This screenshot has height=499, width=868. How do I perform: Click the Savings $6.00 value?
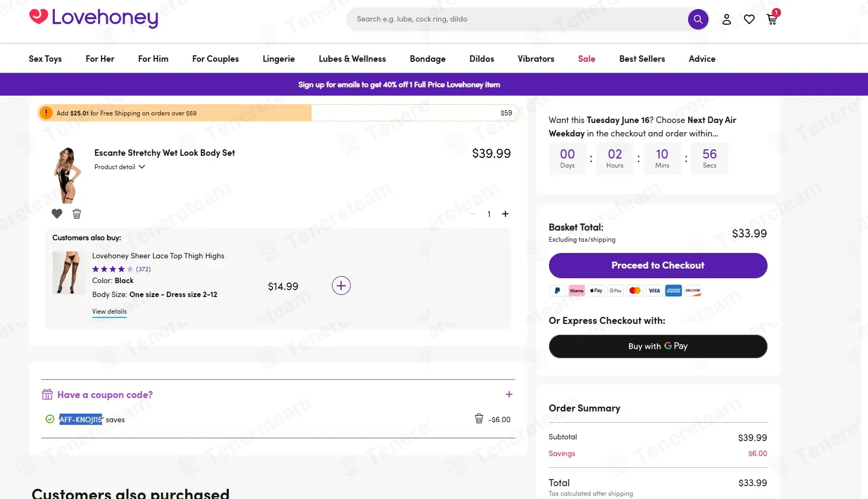[x=757, y=454]
